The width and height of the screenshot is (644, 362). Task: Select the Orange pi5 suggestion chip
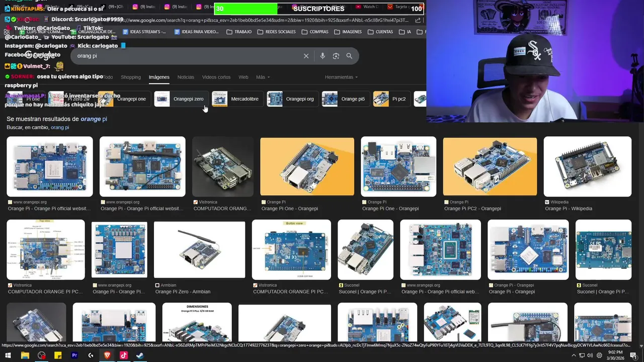point(345,99)
